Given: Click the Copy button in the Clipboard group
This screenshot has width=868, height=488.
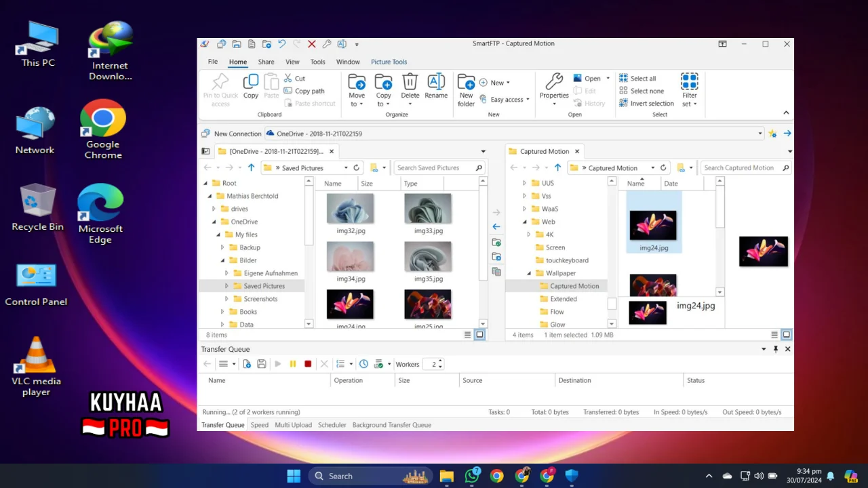Looking at the screenshot, I should pyautogui.click(x=251, y=87).
